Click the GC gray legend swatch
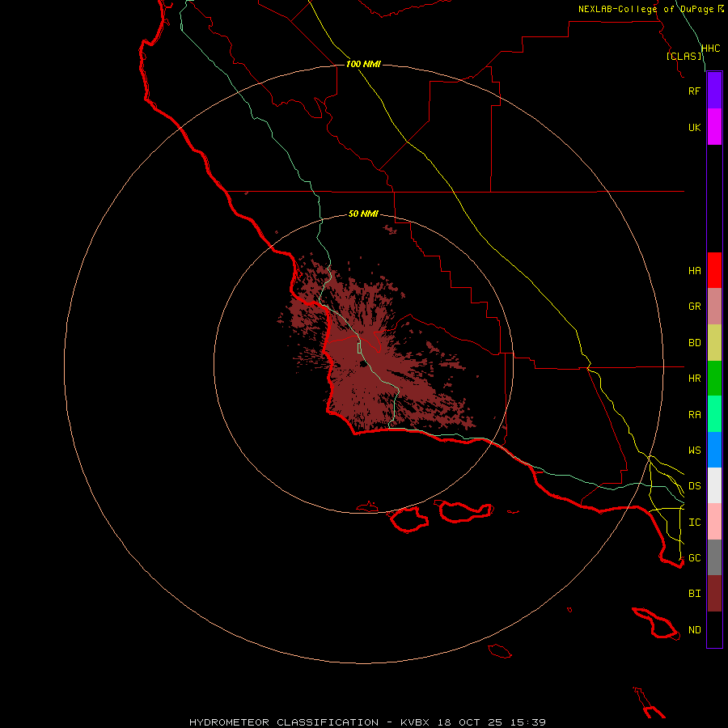728x728 pixels. coord(714,557)
